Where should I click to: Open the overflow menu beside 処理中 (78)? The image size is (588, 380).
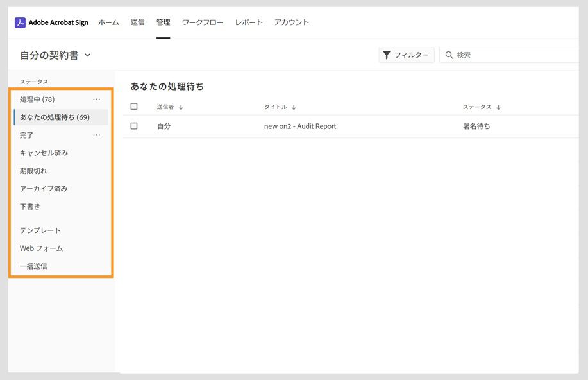pyautogui.click(x=97, y=99)
